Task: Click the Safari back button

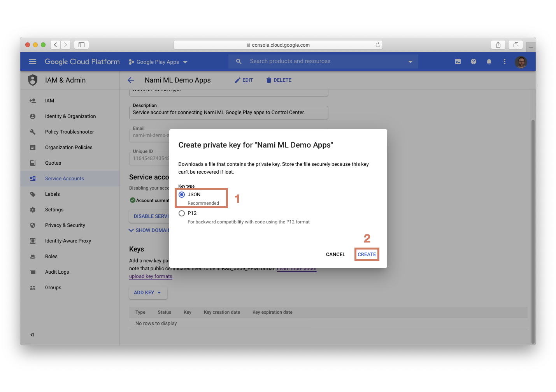Action: tap(56, 45)
